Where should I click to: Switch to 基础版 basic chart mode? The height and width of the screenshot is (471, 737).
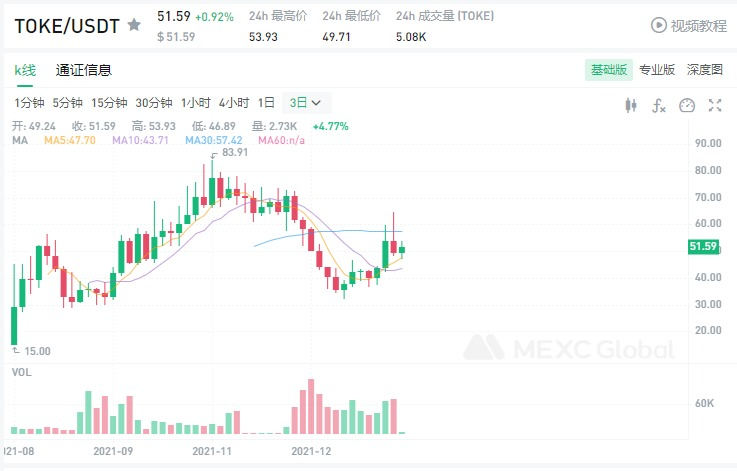[x=609, y=70]
